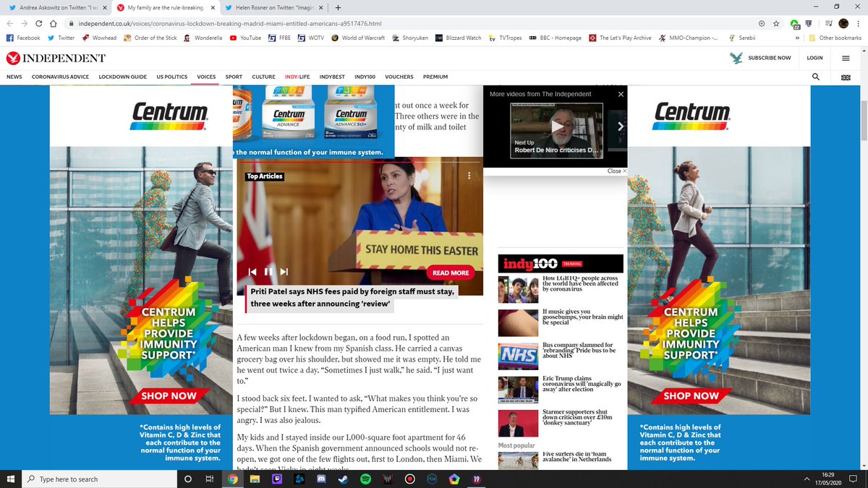Open the Windows Start menu
Image resolution: width=868 pixels, height=488 pixels.
coord(10,479)
